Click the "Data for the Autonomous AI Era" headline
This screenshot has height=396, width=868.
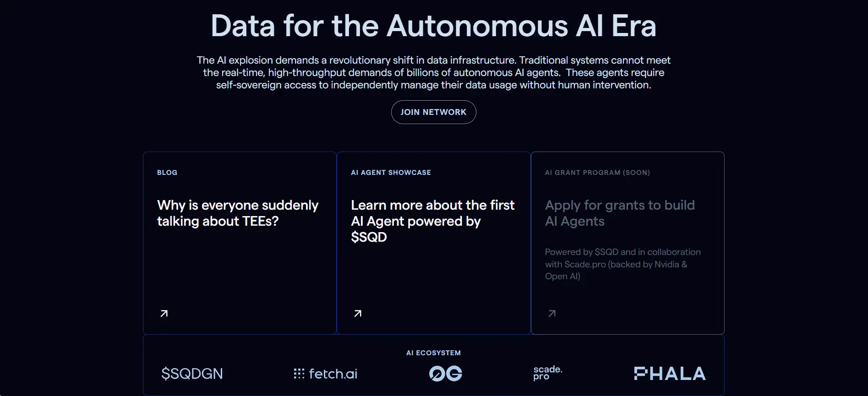tap(433, 26)
